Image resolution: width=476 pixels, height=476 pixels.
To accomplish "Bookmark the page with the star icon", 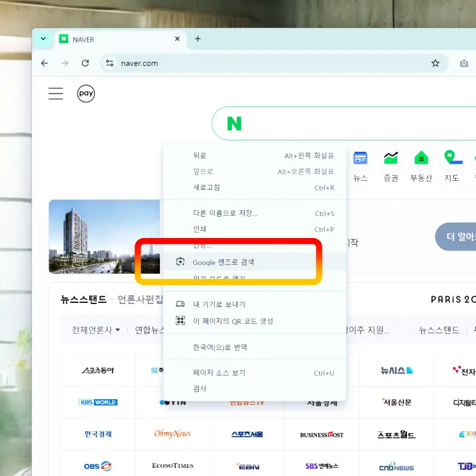I will pos(437,62).
